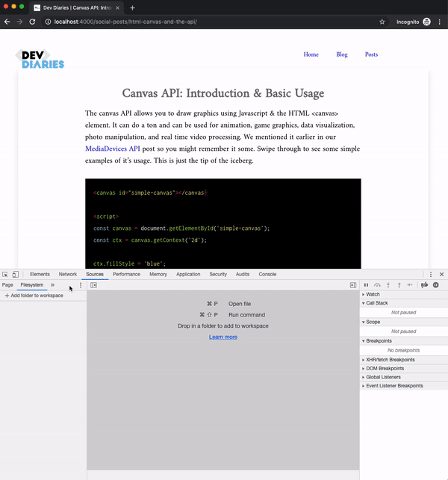This screenshot has height=480, width=448.
Task: Follow the Learn more link
Action: point(223,337)
